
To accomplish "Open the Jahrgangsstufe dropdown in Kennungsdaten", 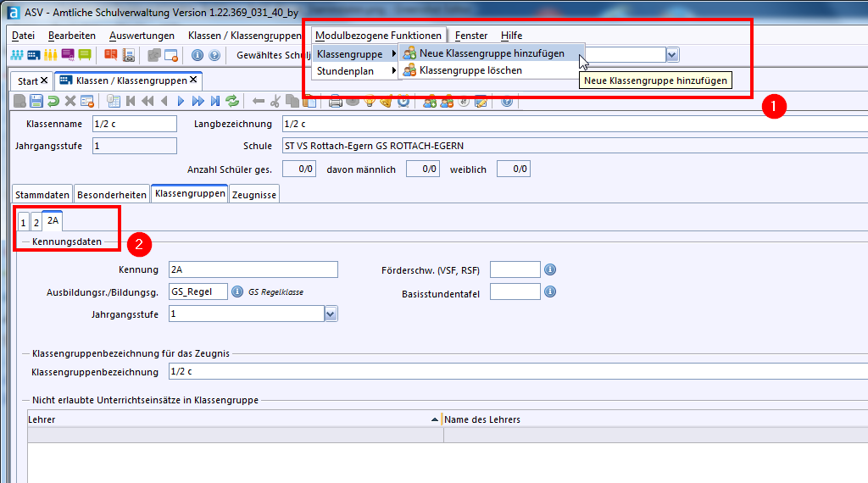I will pyautogui.click(x=331, y=314).
